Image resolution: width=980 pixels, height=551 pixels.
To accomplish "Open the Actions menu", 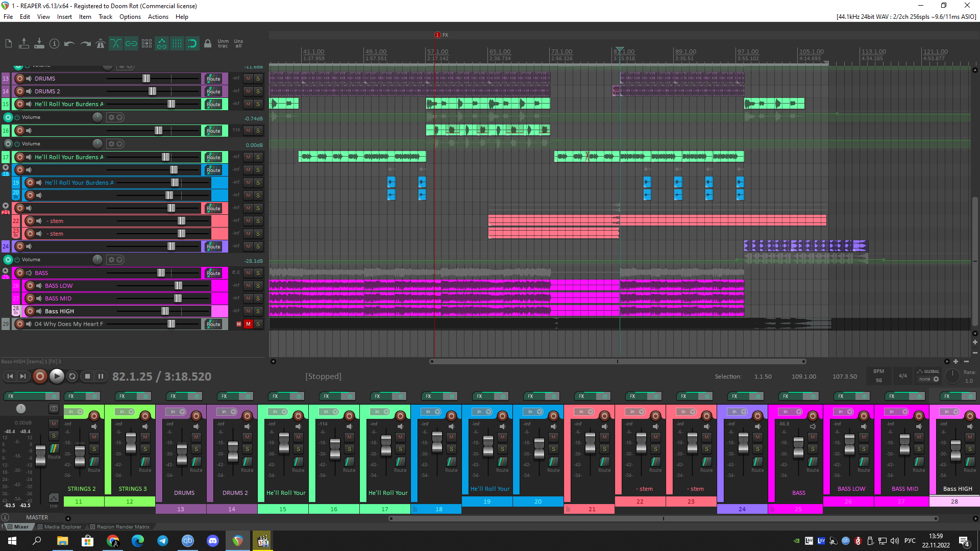I will point(158,17).
